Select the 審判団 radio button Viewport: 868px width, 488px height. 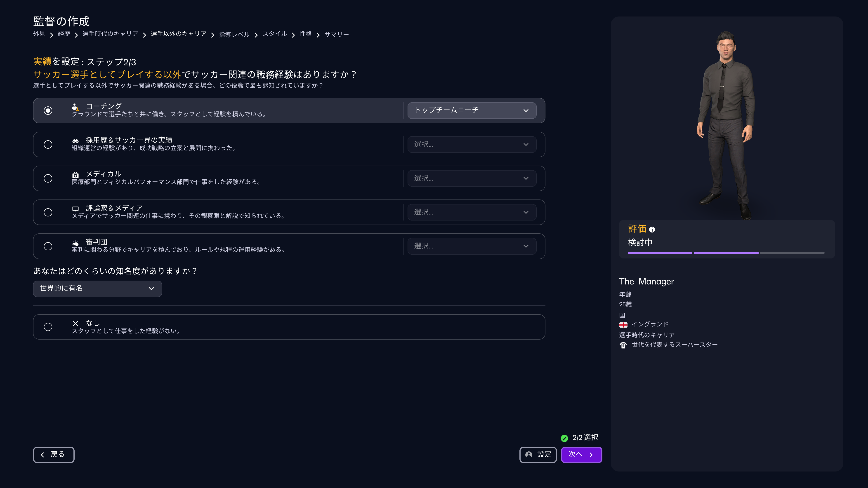pos(48,246)
